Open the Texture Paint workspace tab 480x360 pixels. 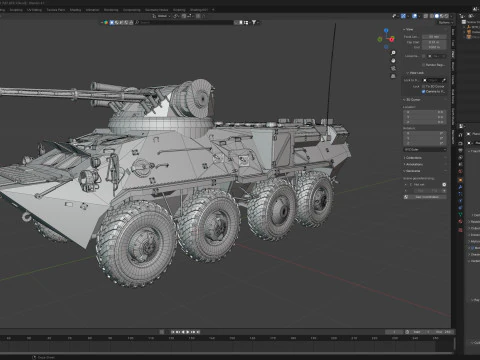pos(56,10)
